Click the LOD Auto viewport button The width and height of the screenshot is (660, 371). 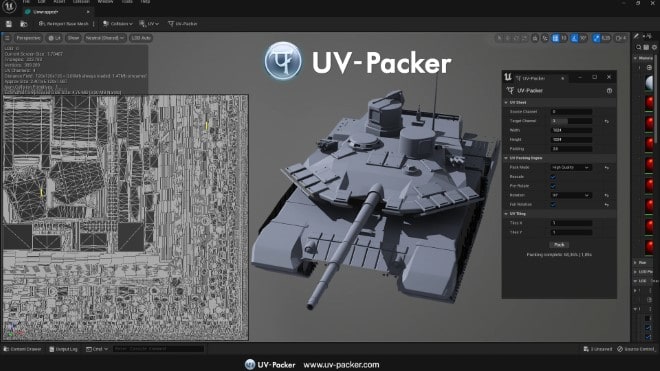tap(141, 38)
